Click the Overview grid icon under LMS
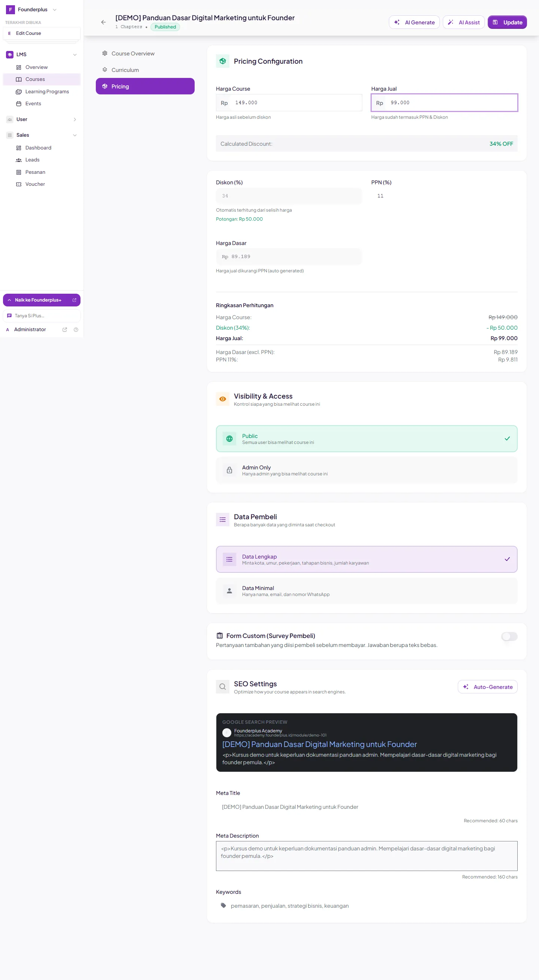Viewport: 539px width, 980px height. click(x=19, y=67)
